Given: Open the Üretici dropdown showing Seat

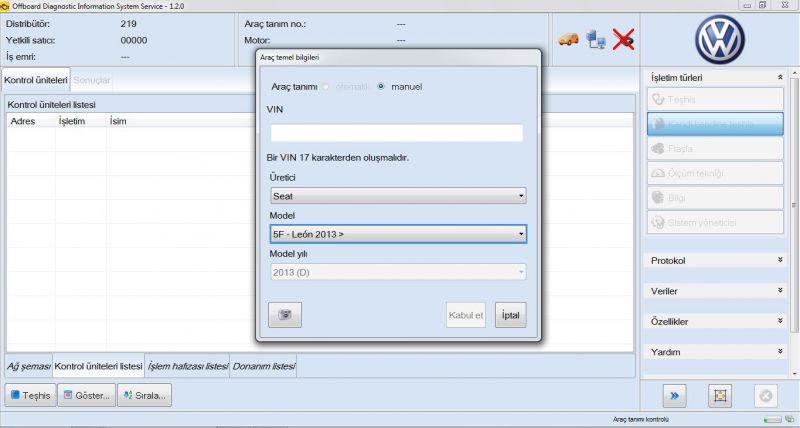Looking at the screenshot, I should click(x=398, y=196).
